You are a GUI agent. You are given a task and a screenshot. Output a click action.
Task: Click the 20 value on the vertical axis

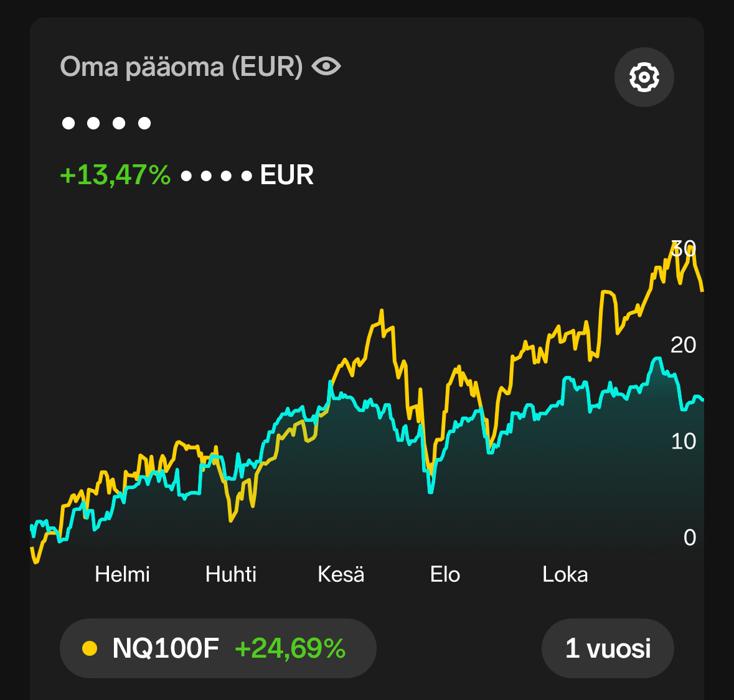[x=684, y=345]
